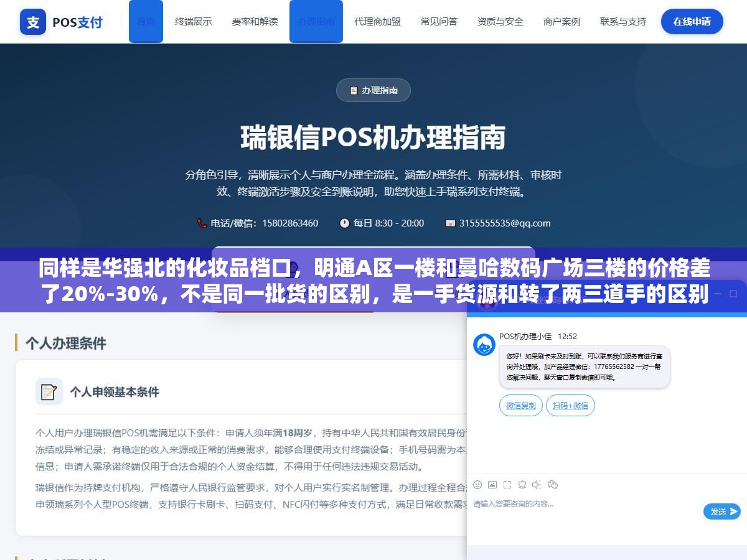Click the 扫码+微信 link in chat

coord(570,406)
